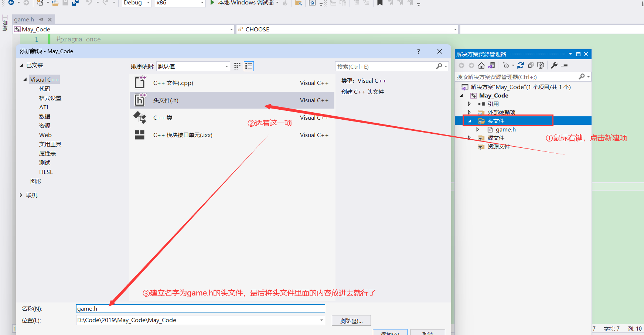Screen dimensions: 644x335
Task: Open properties wrench icon in Solution Explorer
Action: pyautogui.click(x=554, y=65)
